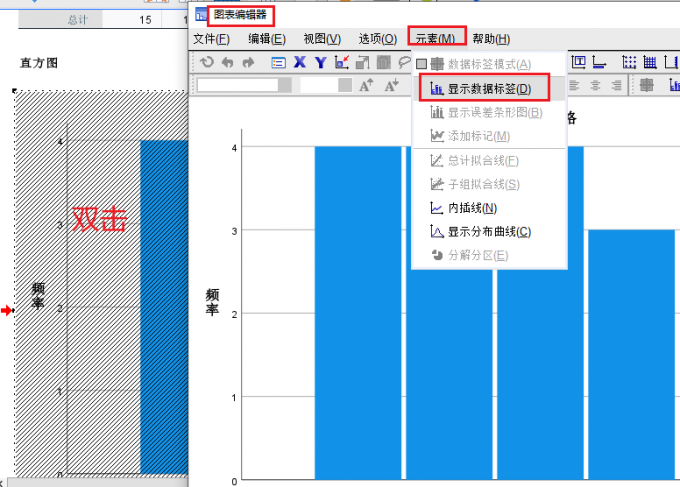
Task: Click the baseline axis icon right of text box
Action: (599, 62)
